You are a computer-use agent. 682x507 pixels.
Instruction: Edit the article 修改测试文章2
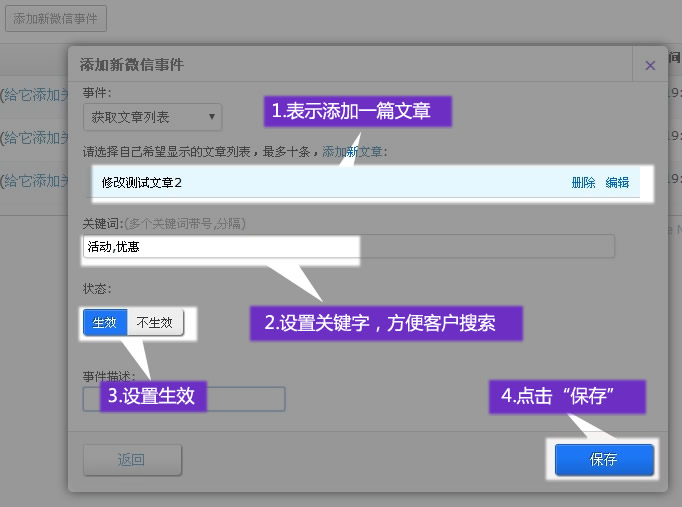point(617,182)
